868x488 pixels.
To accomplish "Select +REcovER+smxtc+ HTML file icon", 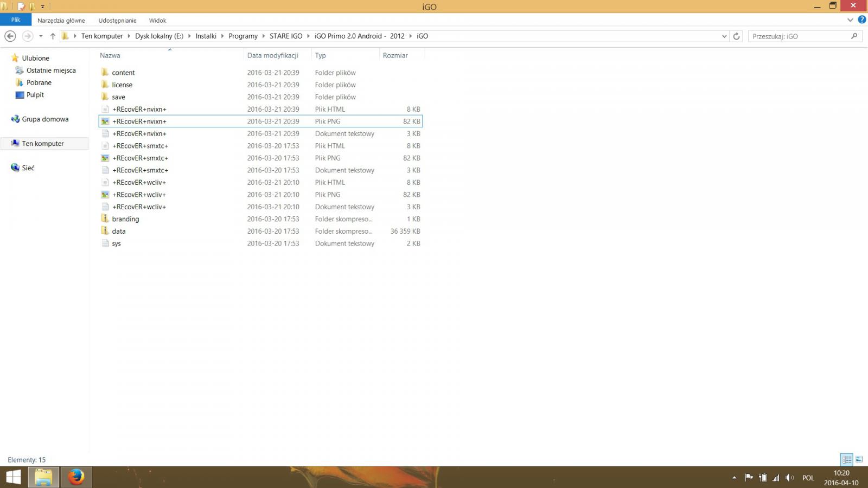I will click(105, 146).
